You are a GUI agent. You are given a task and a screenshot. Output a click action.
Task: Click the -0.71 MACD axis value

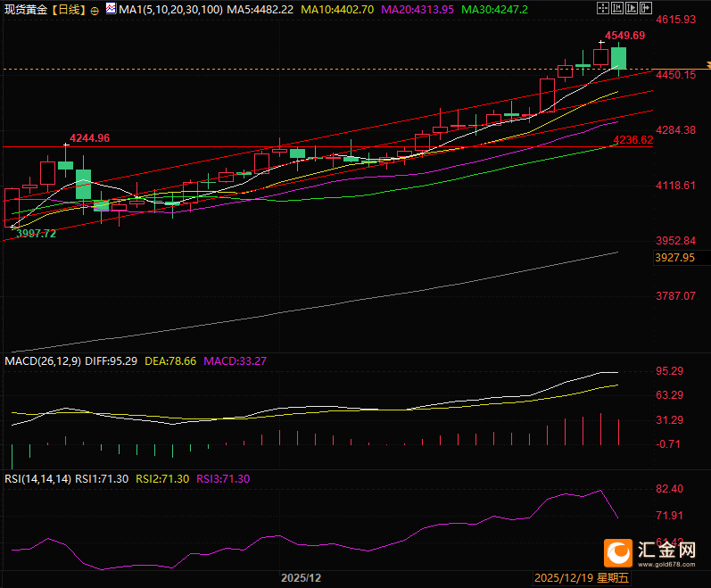(x=668, y=444)
